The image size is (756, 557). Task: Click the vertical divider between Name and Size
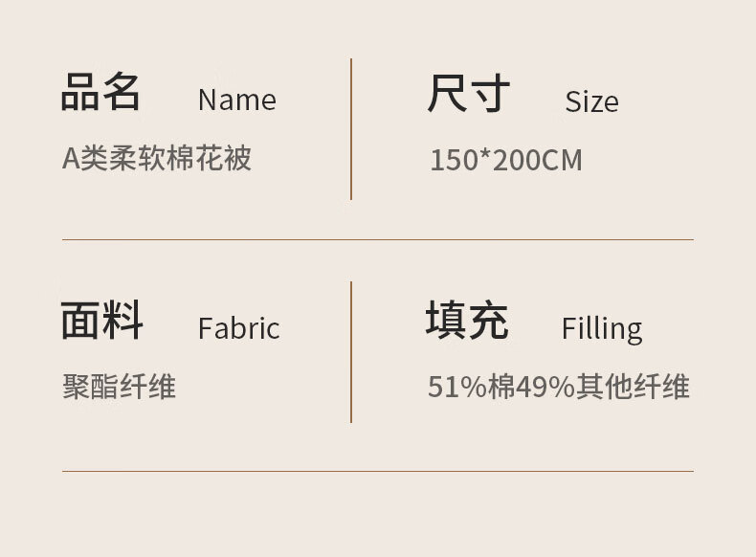click(x=351, y=129)
